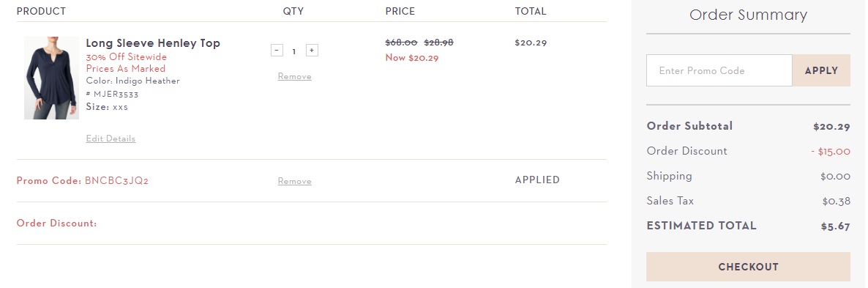Remove promo code BNCBC3JQ2

294,181
